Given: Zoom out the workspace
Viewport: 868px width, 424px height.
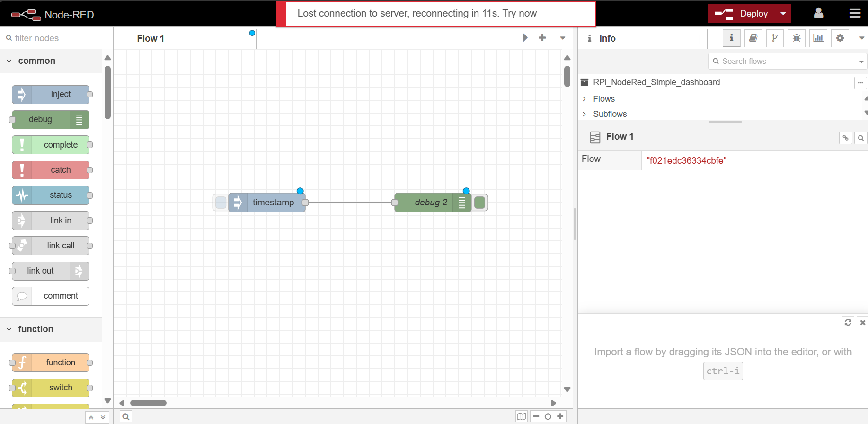Looking at the screenshot, I should coord(536,416).
